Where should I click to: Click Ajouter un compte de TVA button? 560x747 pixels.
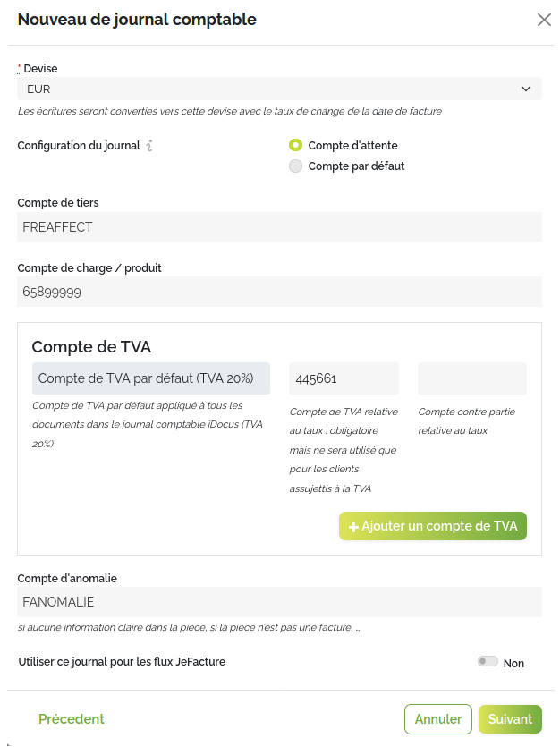pyautogui.click(x=433, y=526)
